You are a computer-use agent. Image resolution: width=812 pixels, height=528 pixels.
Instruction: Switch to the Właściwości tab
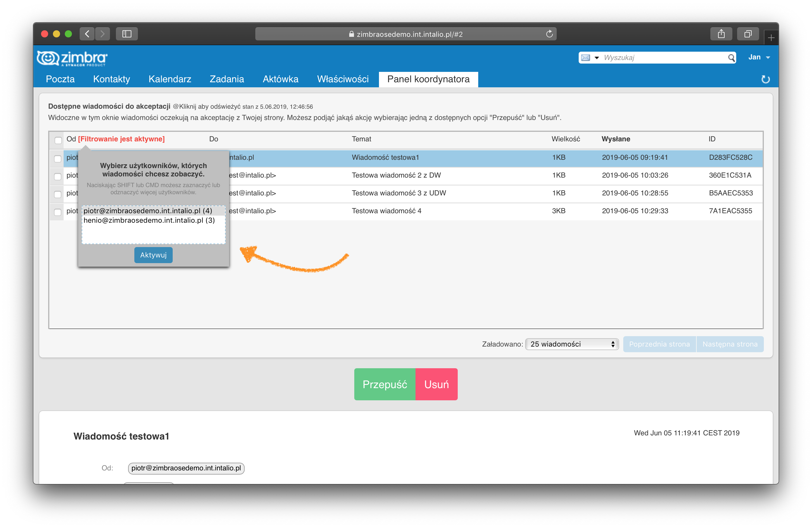click(342, 79)
